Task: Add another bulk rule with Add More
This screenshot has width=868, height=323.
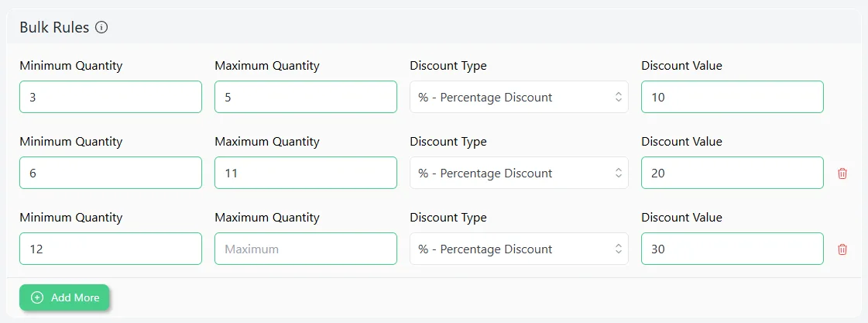Action: [64, 297]
